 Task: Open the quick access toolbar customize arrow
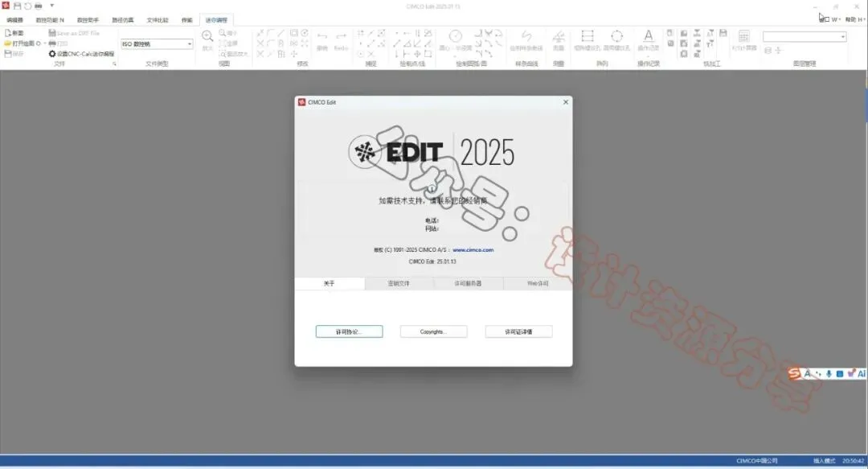coord(51,6)
